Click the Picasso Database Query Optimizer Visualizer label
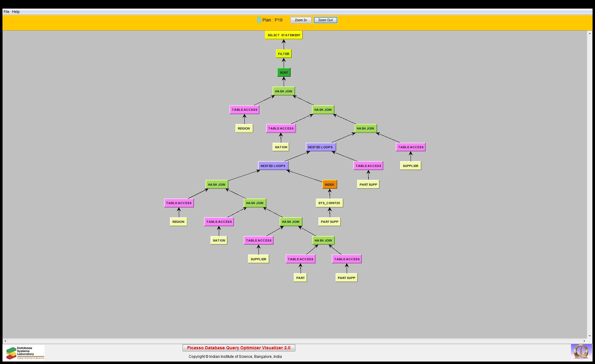The height and width of the screenshot is (364, 595). (x=238, y=348)
